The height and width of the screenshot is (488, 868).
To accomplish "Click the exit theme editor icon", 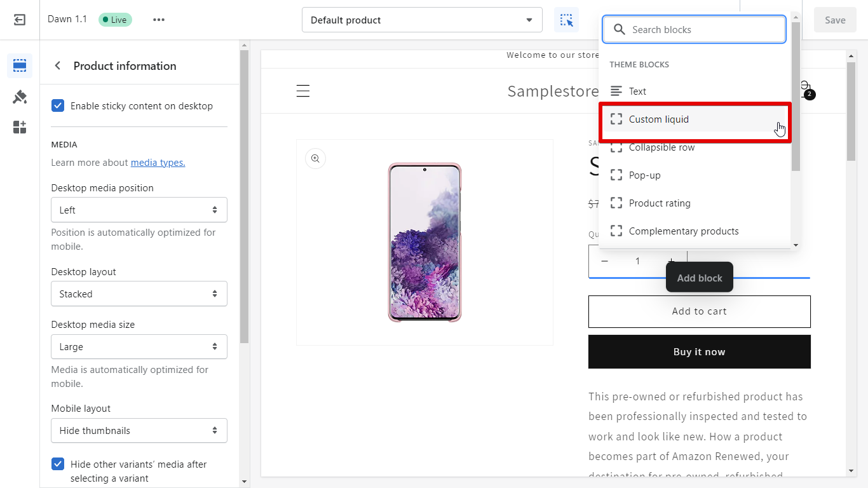I will coord(19,19).
